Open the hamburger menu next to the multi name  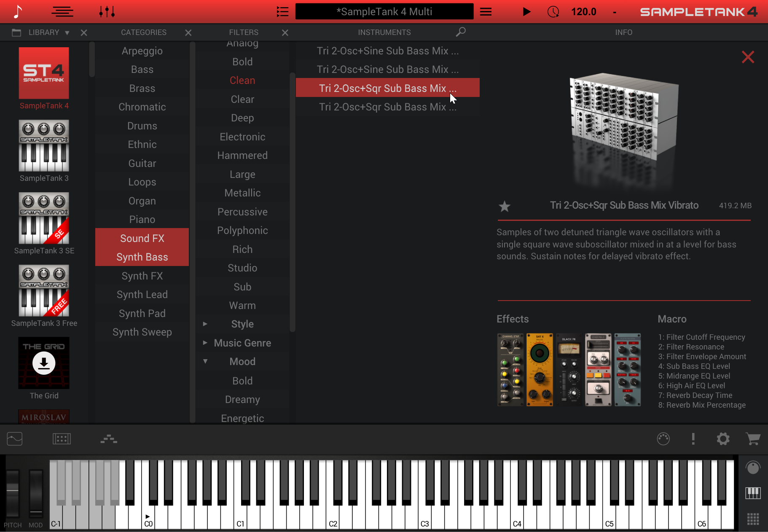click(x=486, y=12)
